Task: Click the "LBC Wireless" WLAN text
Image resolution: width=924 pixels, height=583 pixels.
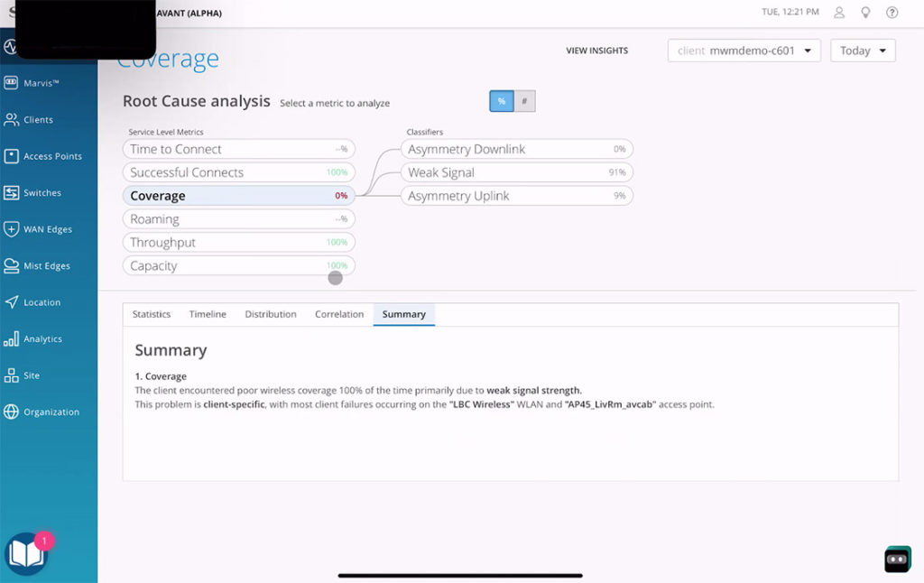Action: 482,404
